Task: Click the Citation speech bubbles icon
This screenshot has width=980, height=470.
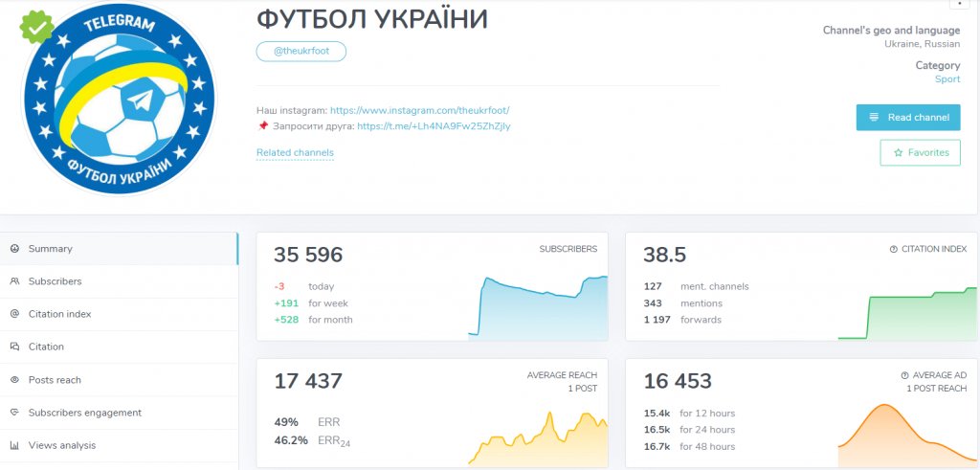Action: click(x=14, y=347)
